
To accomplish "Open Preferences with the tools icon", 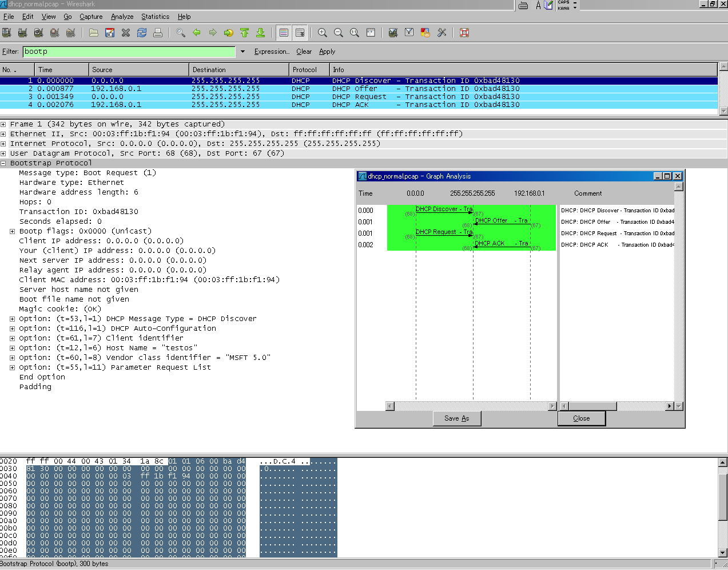I will (x=441, y=33).
